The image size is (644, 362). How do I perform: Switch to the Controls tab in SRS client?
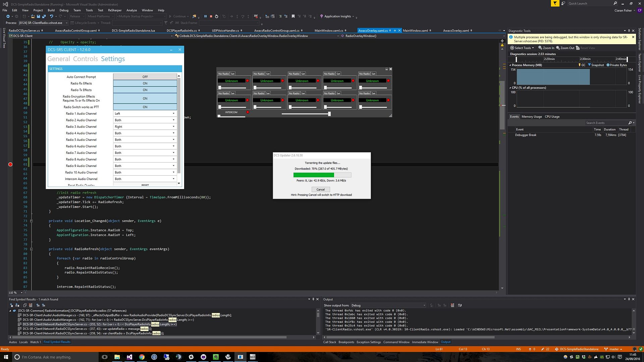(x=86, y=59)
